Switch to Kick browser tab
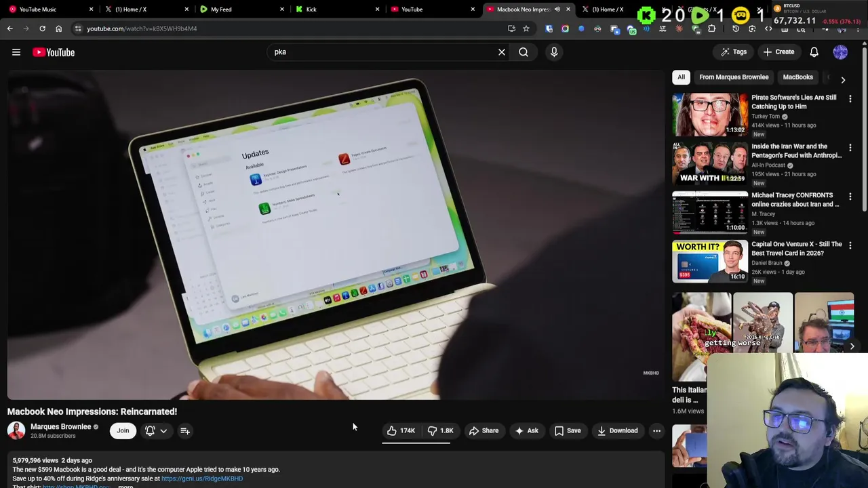This screenshot has width=868, height=488. (x=336, y=9)
